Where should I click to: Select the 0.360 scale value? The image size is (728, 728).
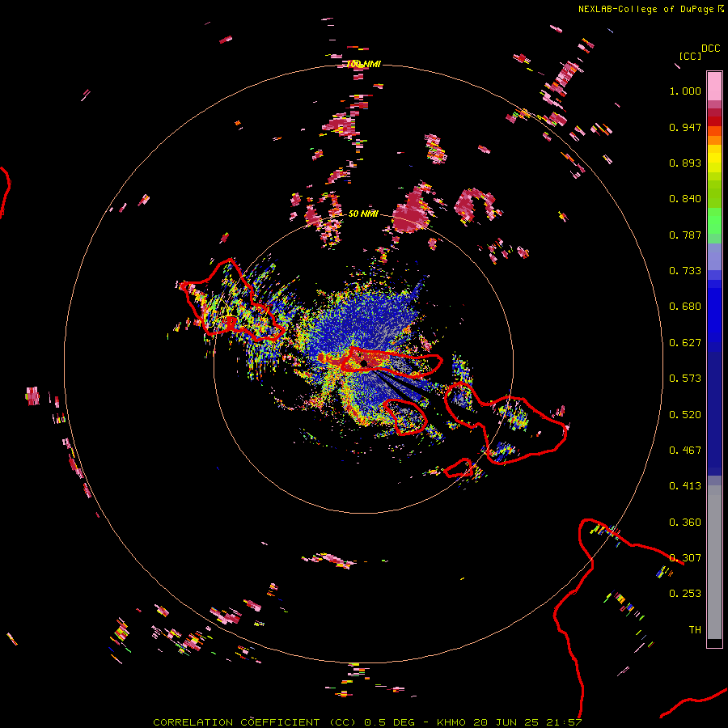tap(685, 523)
